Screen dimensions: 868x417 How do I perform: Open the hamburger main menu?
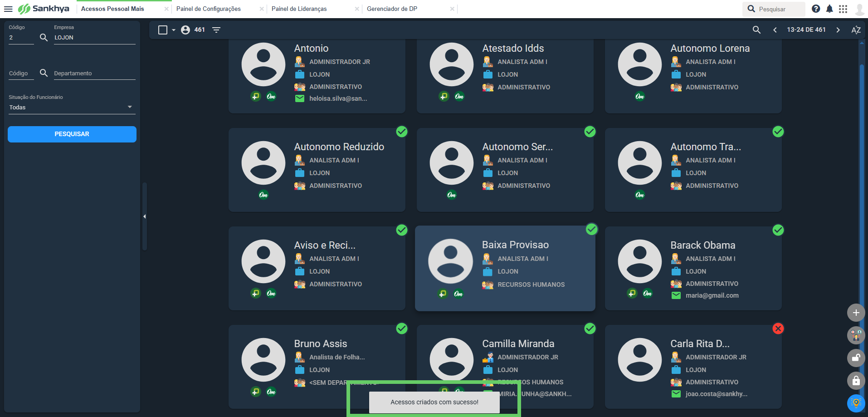coord(8,9)
